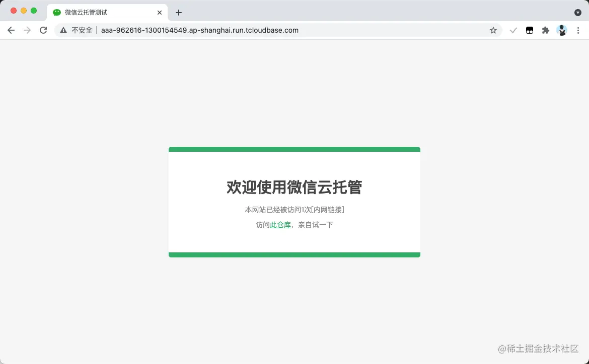Click the red close window button

click(14, 11)
